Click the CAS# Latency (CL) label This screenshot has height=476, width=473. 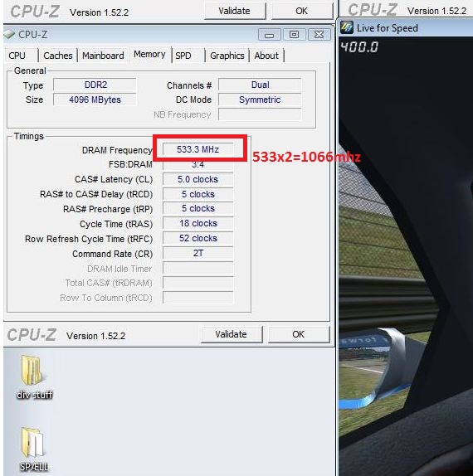[114, 179]
